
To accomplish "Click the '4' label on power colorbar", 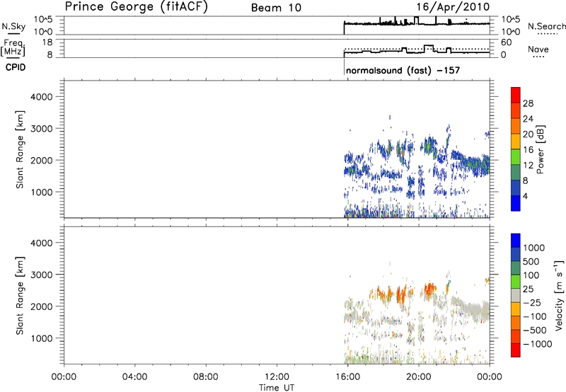I will pyautogui.click(x=525, y=196).
